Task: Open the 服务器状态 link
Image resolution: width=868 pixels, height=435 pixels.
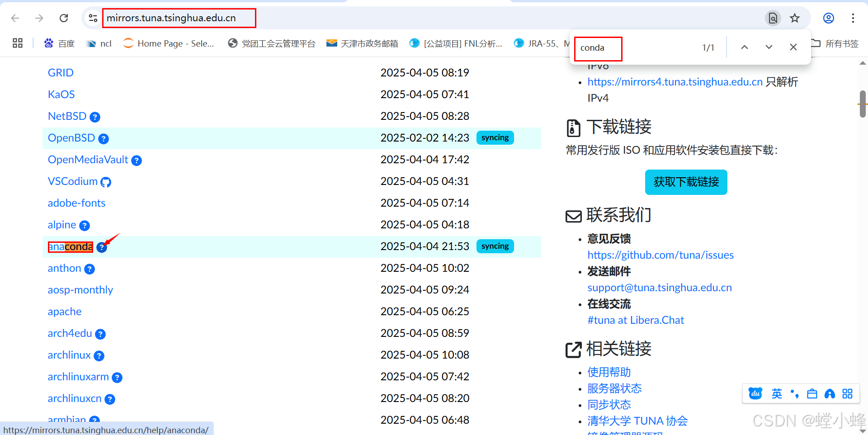Action: [614, 388]
